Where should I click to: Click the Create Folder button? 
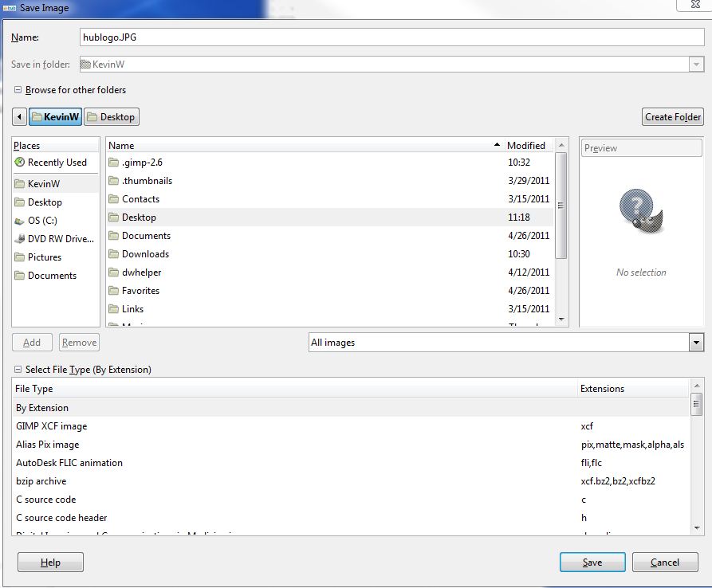point(672,117)
